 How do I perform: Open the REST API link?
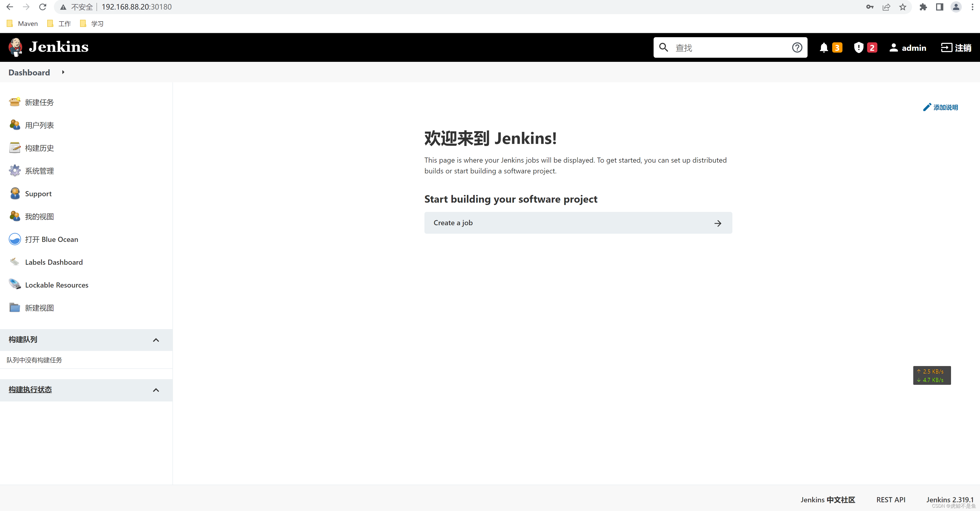[x=891, y=500]
